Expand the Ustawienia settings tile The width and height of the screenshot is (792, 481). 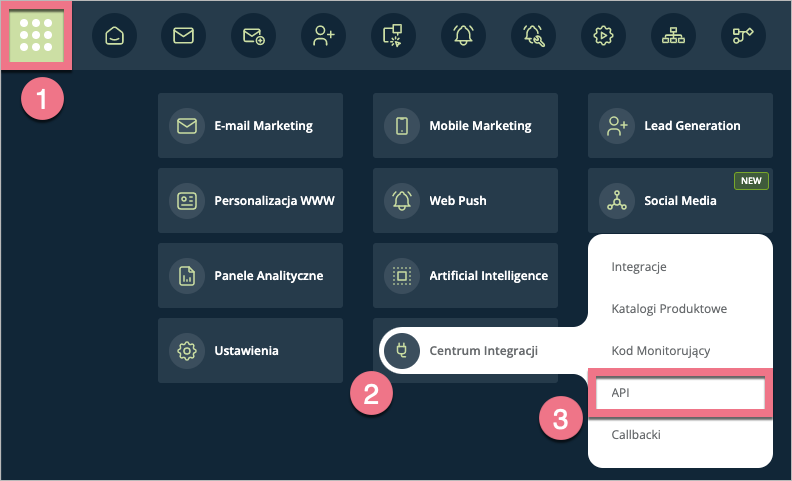(250, 351)
